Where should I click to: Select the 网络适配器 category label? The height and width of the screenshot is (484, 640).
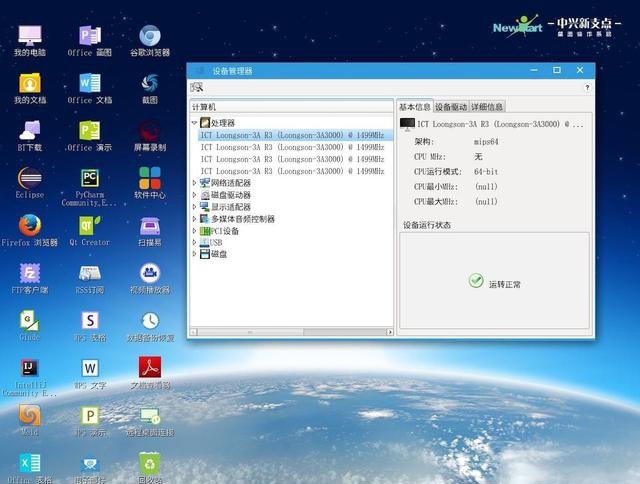(231, 183)
